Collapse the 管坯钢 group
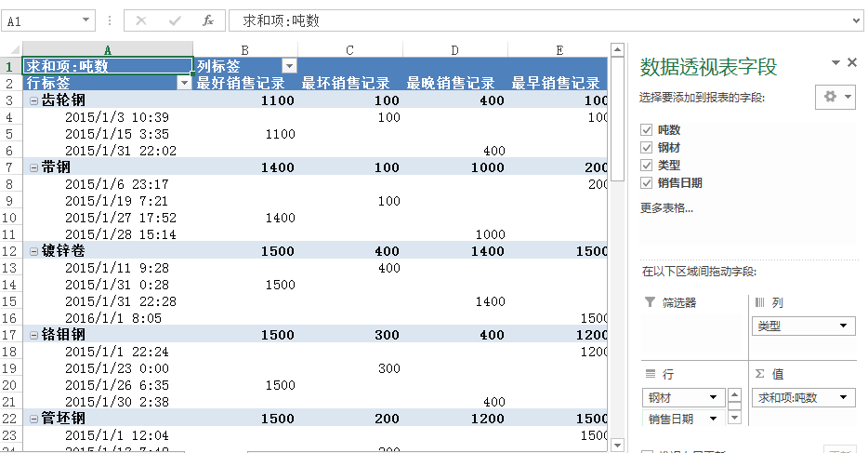The width and height of the screenshot is (868, 453). 33,418
